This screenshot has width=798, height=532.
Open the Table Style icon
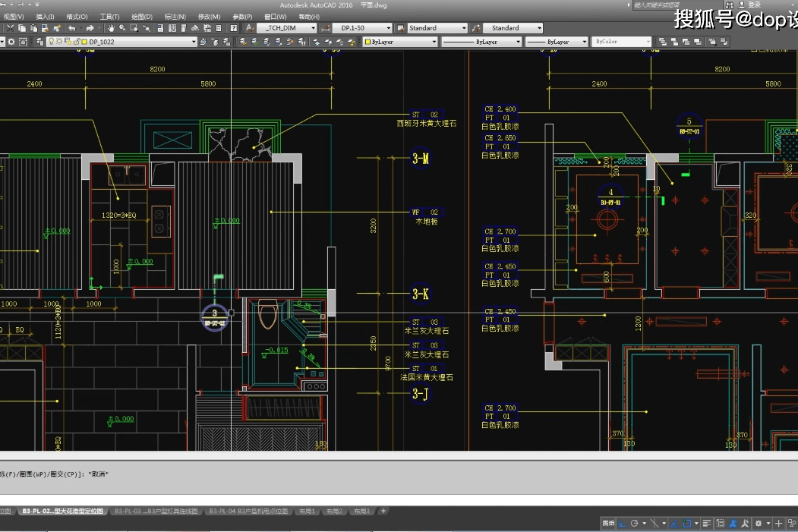401,29
